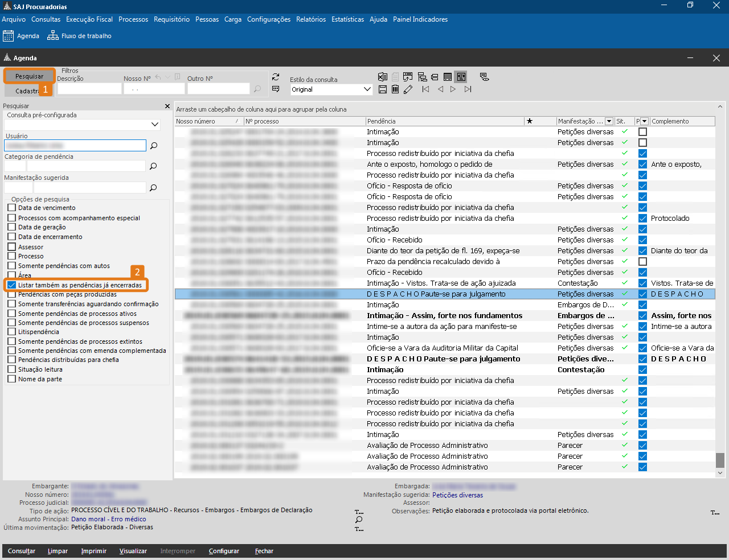Go to the last record arrow

pos(468,89)
